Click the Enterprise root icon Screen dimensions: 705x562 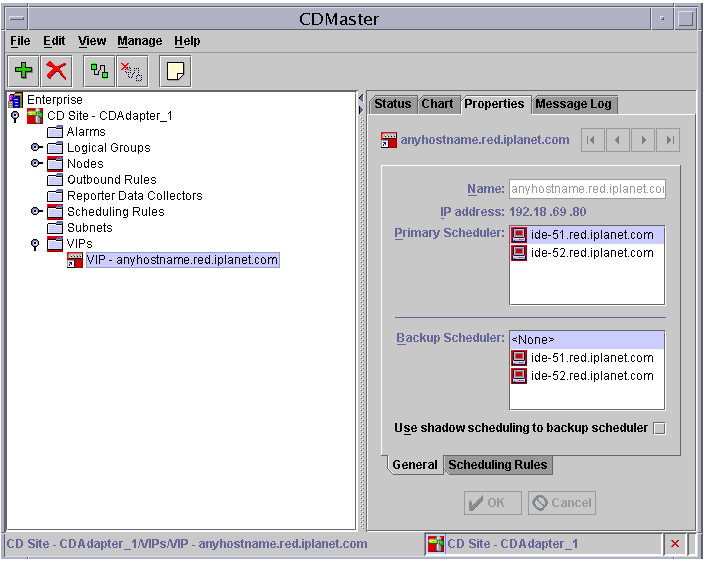(16, 100)
